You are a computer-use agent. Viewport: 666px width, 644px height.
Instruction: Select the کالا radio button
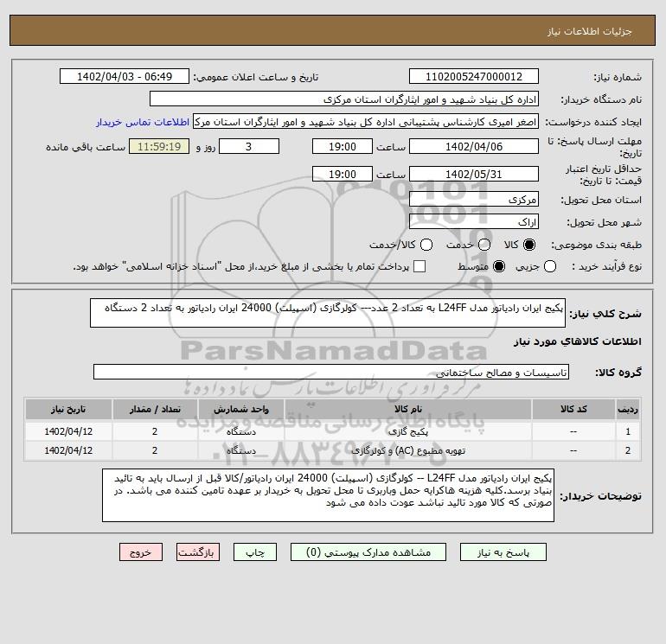(x=529, y=245)
